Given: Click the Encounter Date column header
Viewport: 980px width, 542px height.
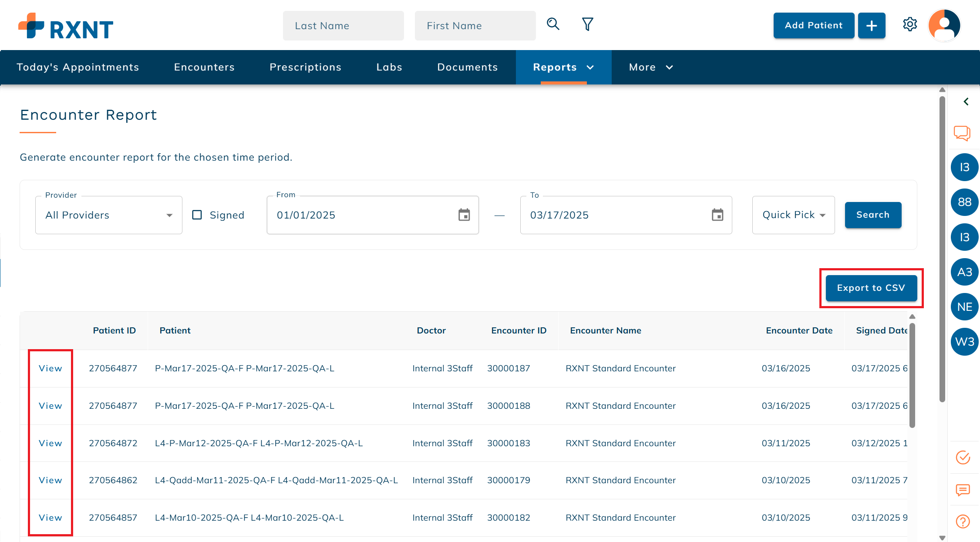Looking at the screenshot, I should point(799,330).
